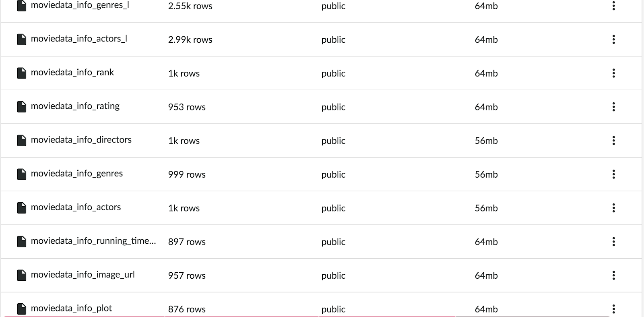The width and height of the screenshot is (644, 317).
Task: Open more options for moviedata_info_image_url
Action: [x=613, y=275]
